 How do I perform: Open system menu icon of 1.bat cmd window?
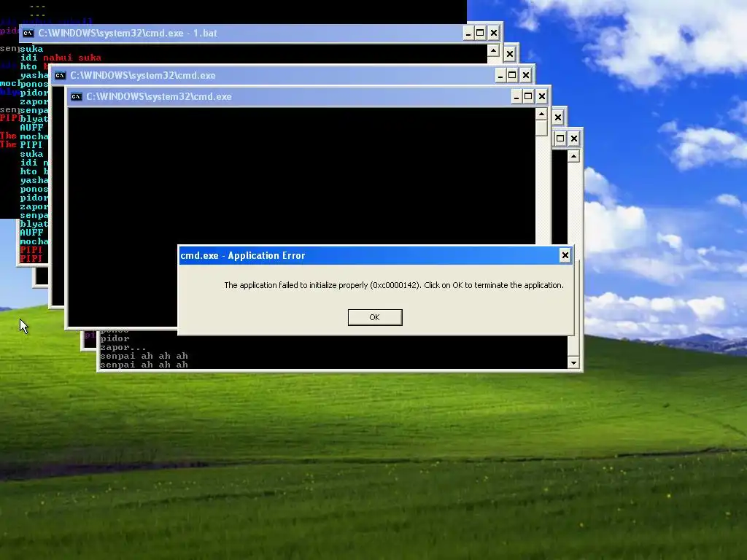28,33
